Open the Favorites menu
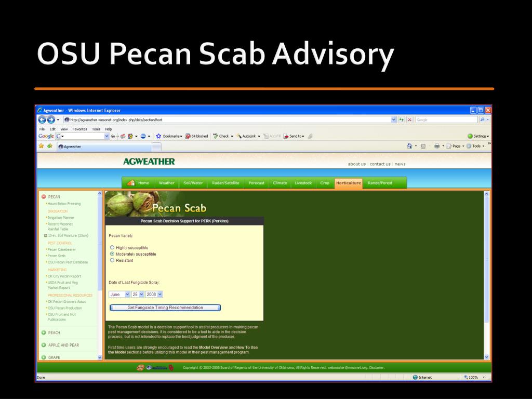532x399 pixels. 79,129
